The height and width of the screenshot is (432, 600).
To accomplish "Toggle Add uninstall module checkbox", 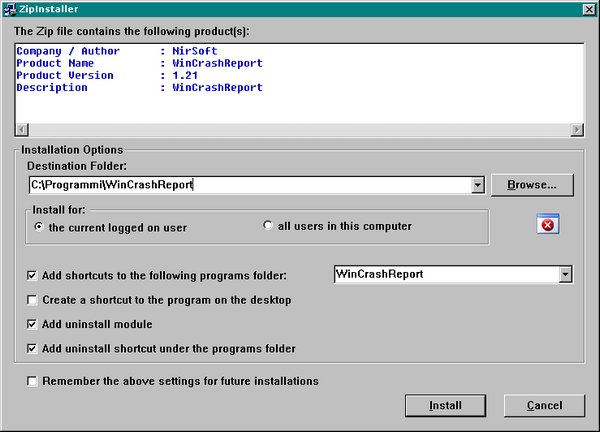I will [x=32, y=324].
